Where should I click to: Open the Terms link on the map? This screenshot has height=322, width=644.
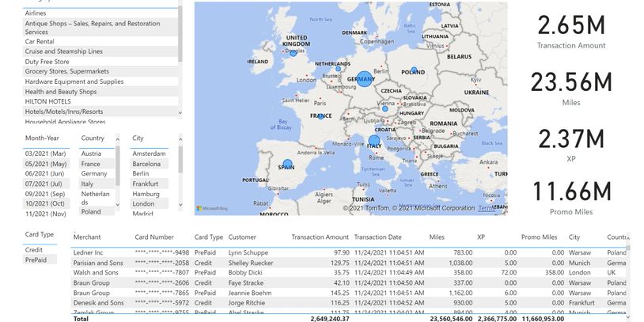click(488, 208)
